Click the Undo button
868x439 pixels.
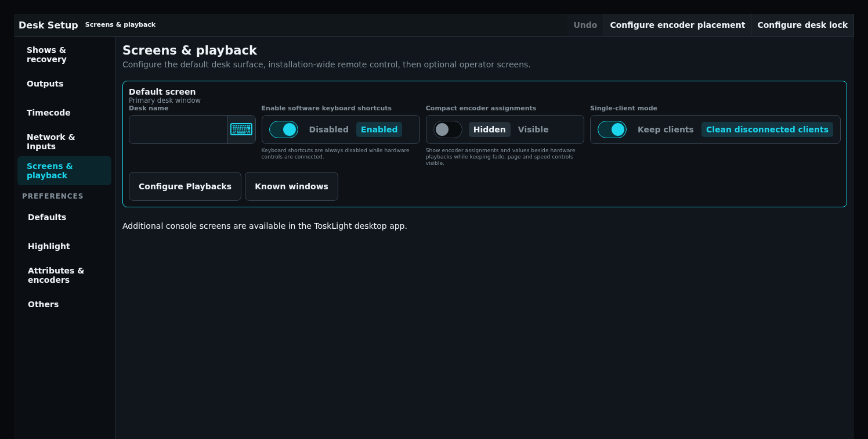coord(585,25)
